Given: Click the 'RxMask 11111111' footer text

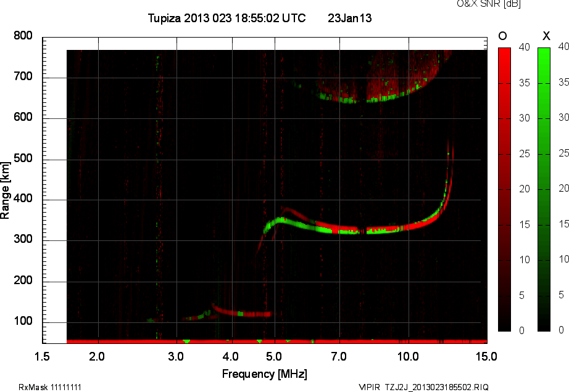Looking at the screenshot, I should (x=50, y=387).
